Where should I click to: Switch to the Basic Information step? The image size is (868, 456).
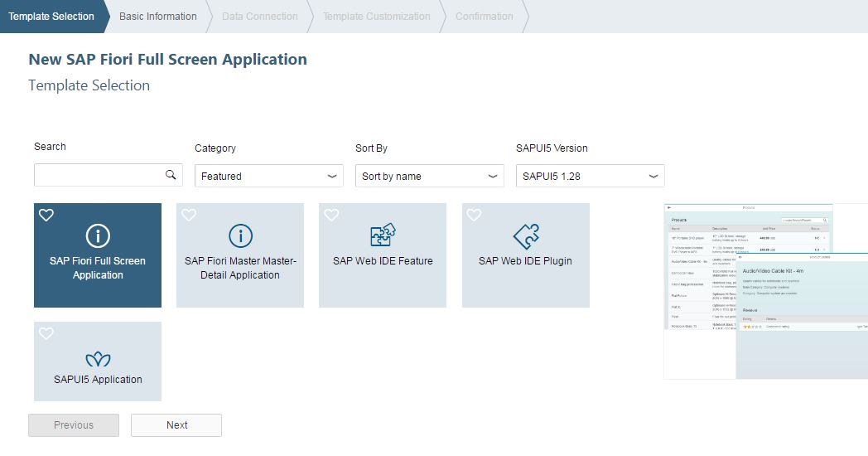[158, 16]
